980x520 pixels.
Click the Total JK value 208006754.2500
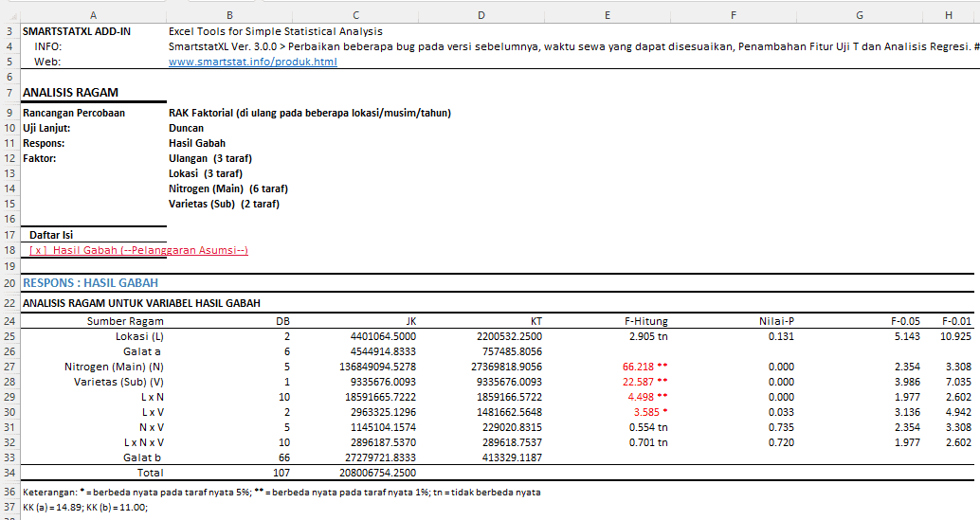point(377,473)
